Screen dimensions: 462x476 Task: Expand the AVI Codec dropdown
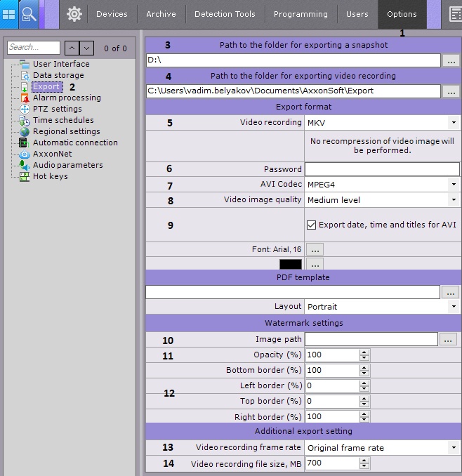[x=383, y=184]
